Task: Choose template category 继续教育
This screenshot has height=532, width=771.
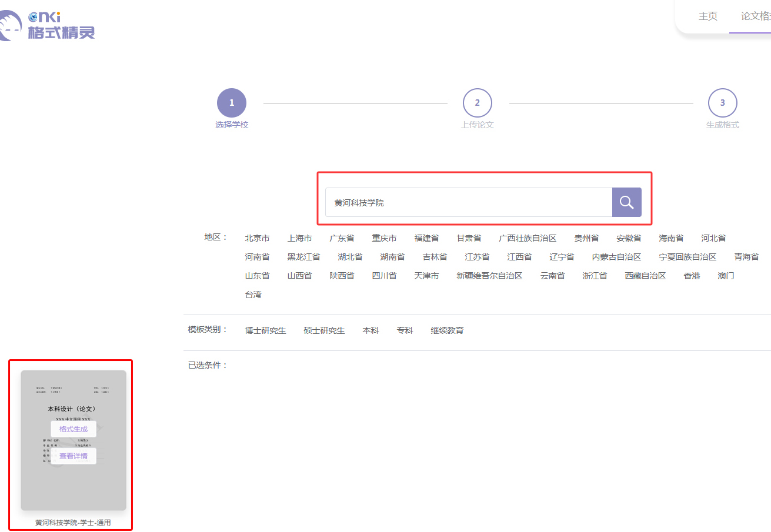Action: (447, 330)
